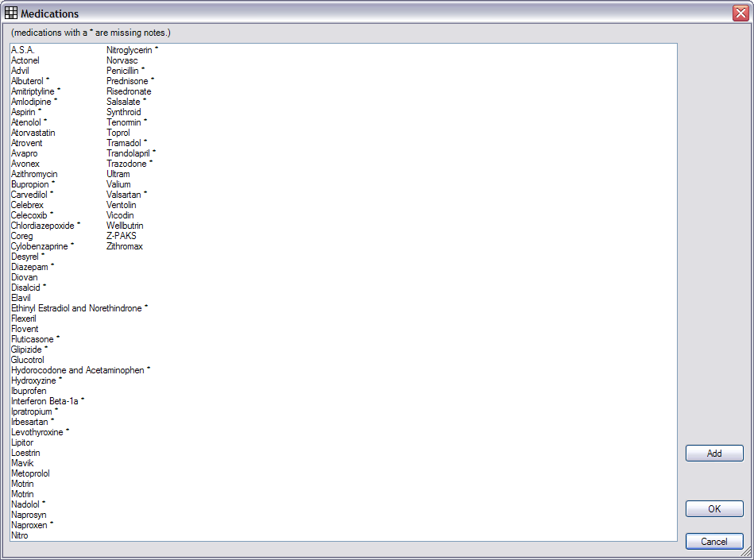This screenshot has height=560, width=754.
Task: Choose Z-PAKS entry
Action: (x=122, y=236)
